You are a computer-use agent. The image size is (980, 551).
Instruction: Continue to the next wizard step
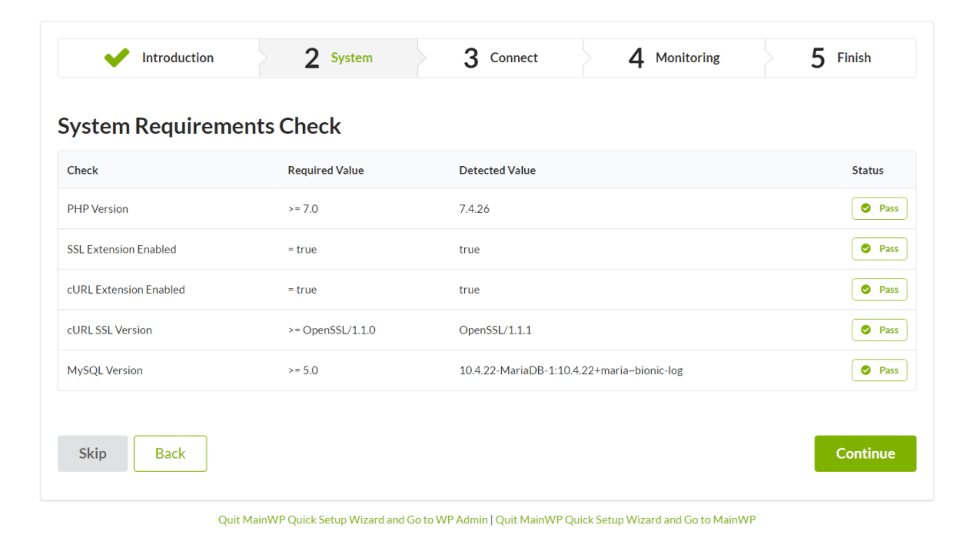pos(865,453)
